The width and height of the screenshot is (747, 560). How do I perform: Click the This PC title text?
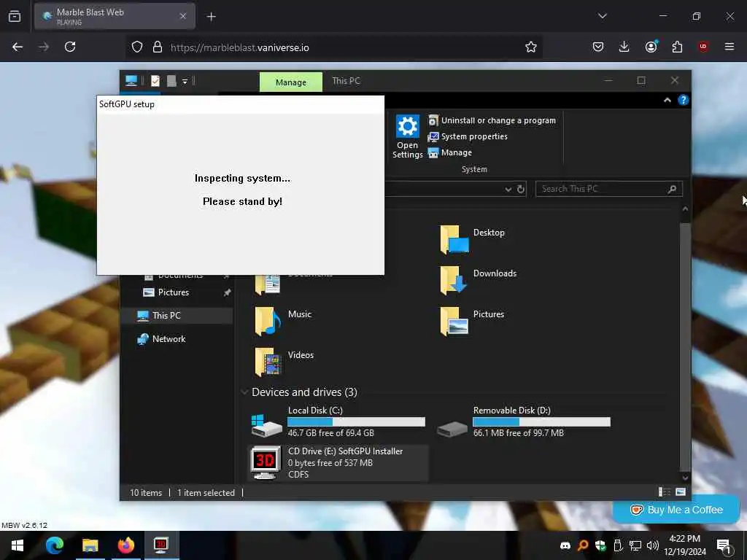(347, 81)
